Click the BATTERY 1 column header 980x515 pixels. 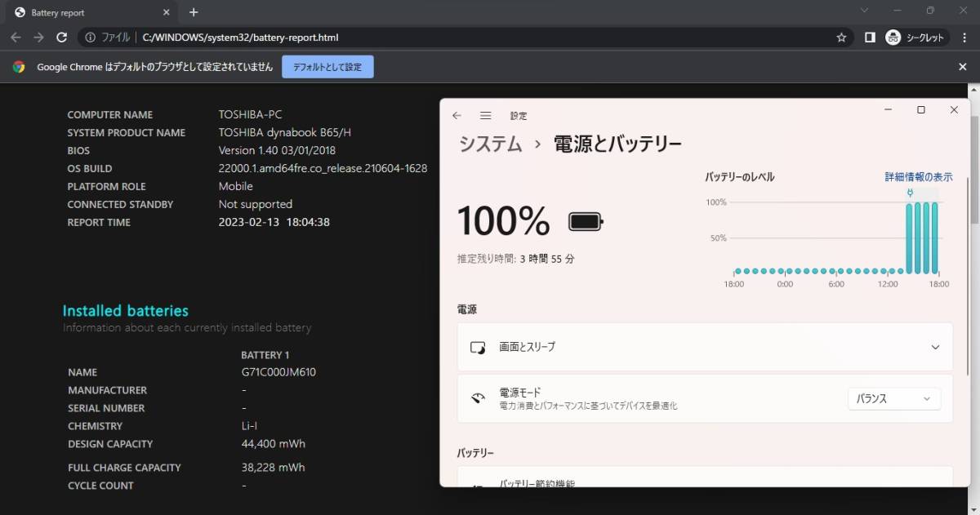tap(265, 355)
